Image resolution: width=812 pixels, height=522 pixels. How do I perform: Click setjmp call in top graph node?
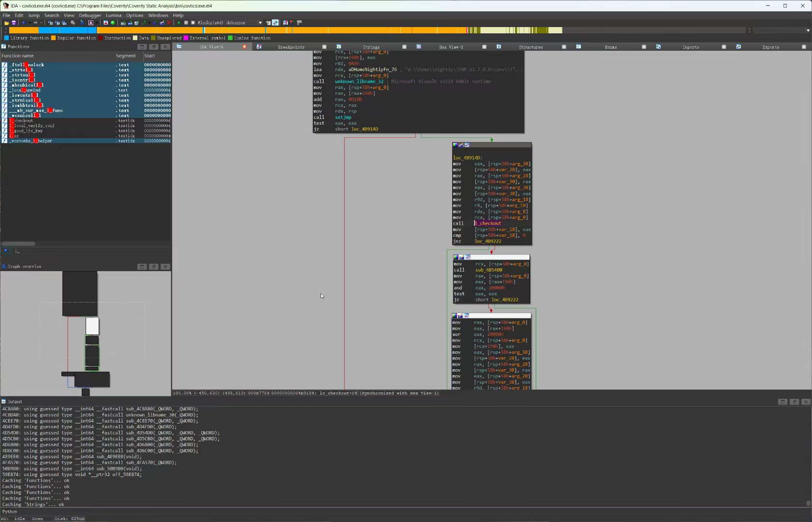(343, 117)
